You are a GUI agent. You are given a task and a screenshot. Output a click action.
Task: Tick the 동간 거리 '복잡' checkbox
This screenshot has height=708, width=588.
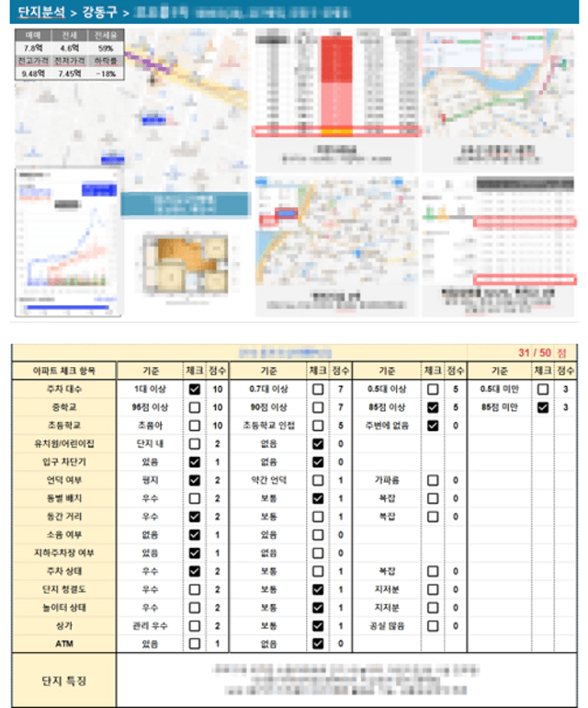coord(433,517)
